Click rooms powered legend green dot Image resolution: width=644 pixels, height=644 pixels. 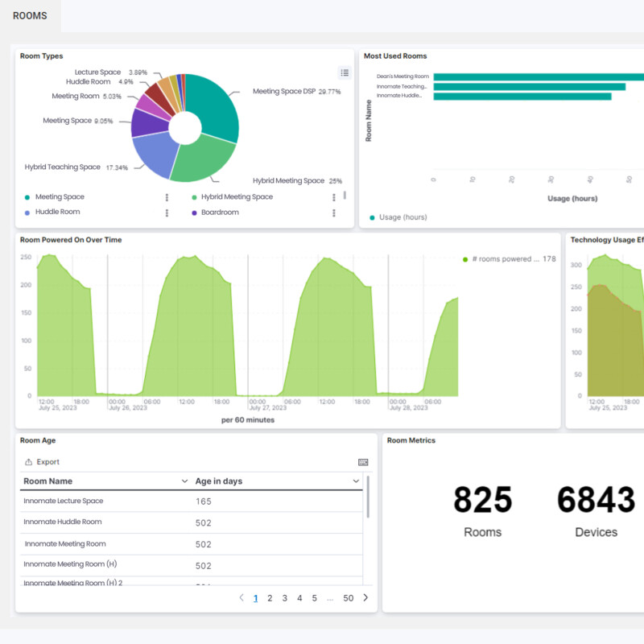[465, 259]
